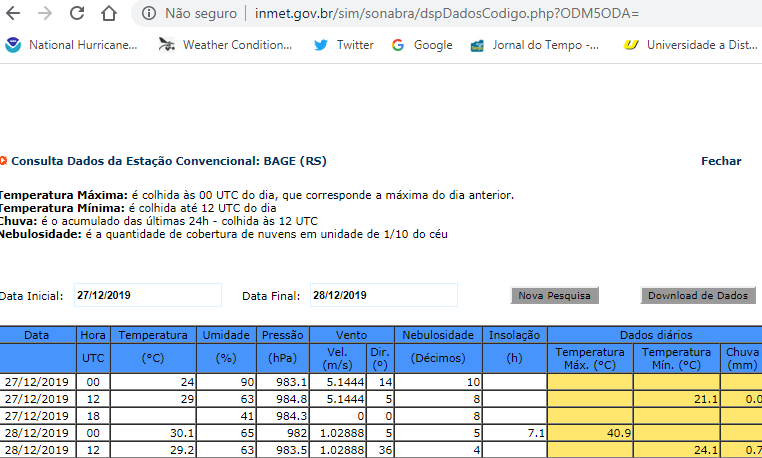Click nebulosity value 10 in first row
This screenshot has width=762, height=458.
(473, 382)
